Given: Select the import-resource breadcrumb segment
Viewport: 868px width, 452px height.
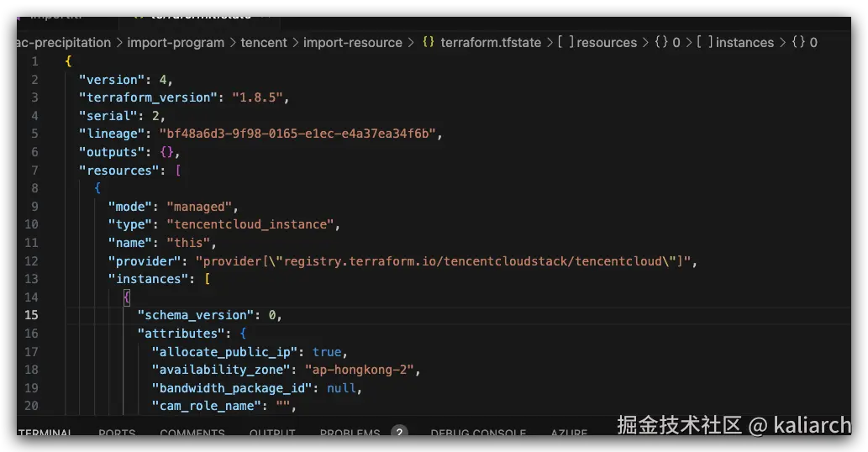Looking at the screenshot, I should coord(353,43).
